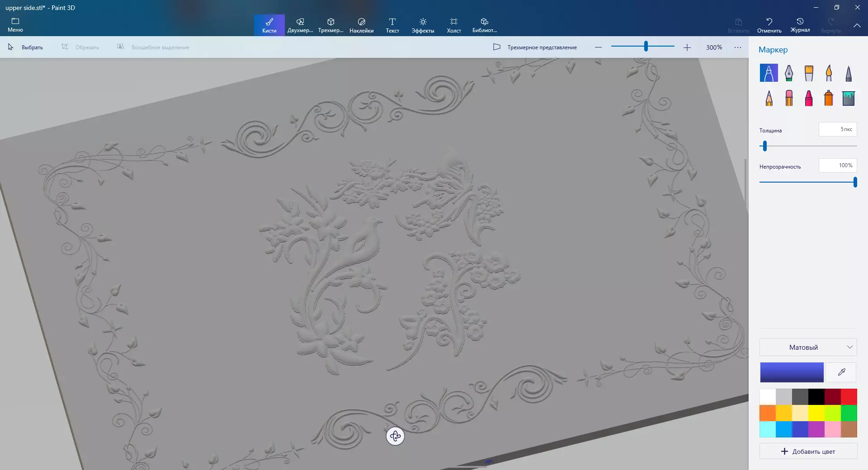Image resolution: width=868 pixels, height=470 pixels.
Task: Click the zoom slider handle
Action: [646, 46]
